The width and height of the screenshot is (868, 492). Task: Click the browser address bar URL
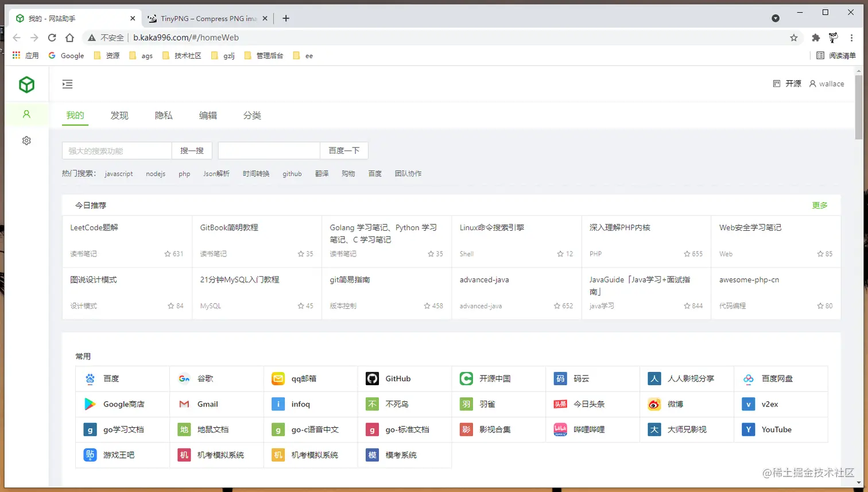186,38
